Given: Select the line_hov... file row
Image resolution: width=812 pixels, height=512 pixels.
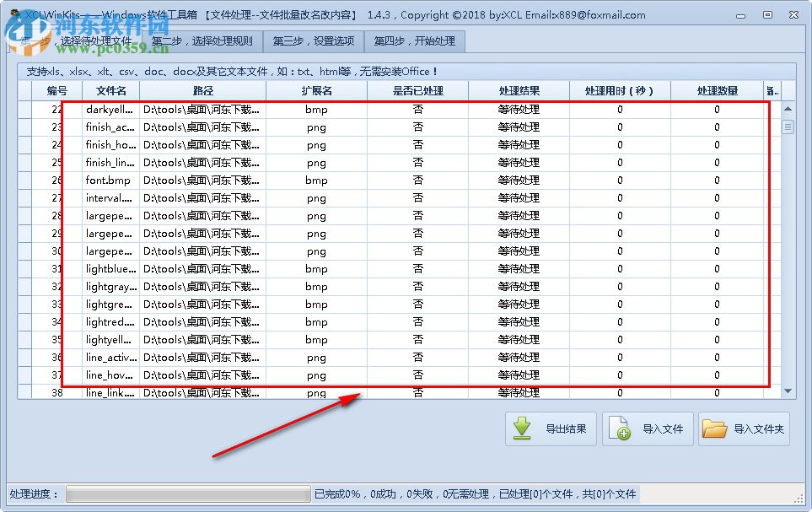Looking at the screenshot, I should (253, 375).
